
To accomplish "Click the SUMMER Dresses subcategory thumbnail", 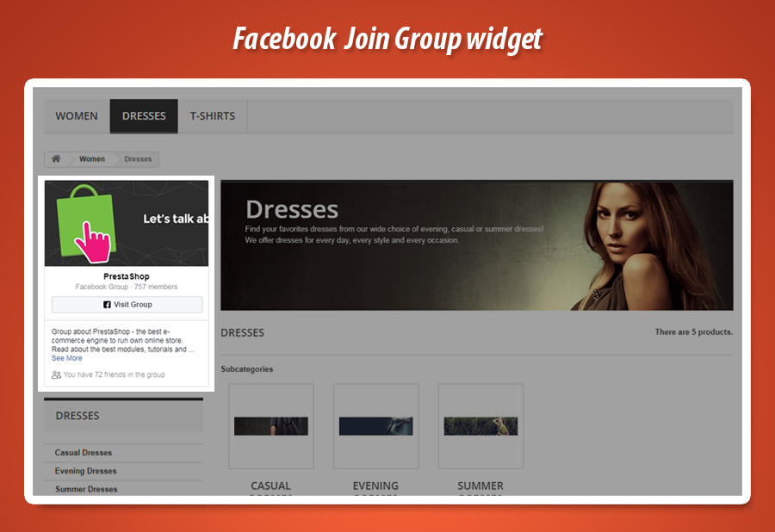I will [x=480, y=425].
